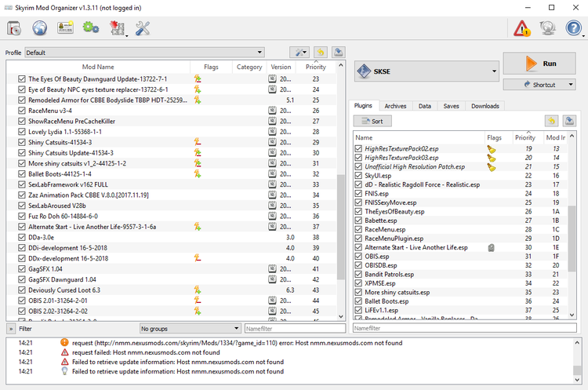Click the plugin list create backup icon

click(x=569, y=121)
